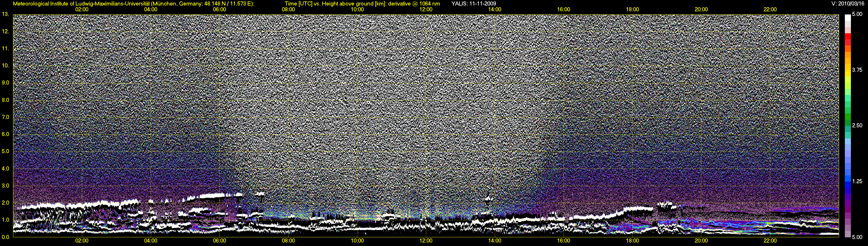Click the 13. height axis label
This screenshot has width=868, height=246.
(x=5, y=14)
